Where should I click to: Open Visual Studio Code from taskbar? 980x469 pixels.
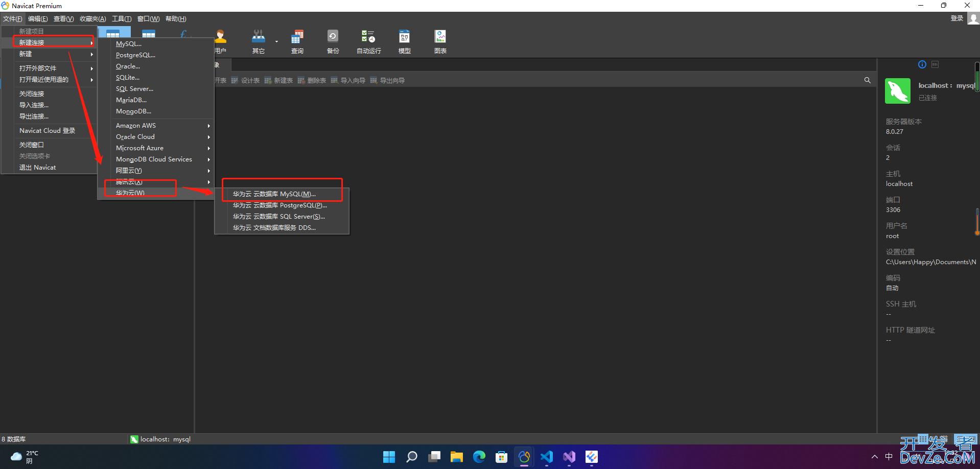(547, 457)
